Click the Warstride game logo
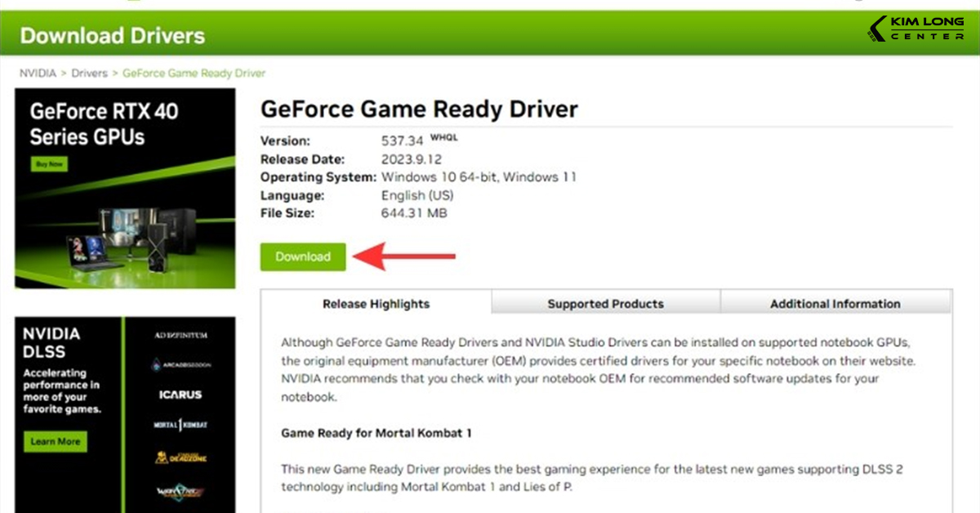 (x=180, y=491)
